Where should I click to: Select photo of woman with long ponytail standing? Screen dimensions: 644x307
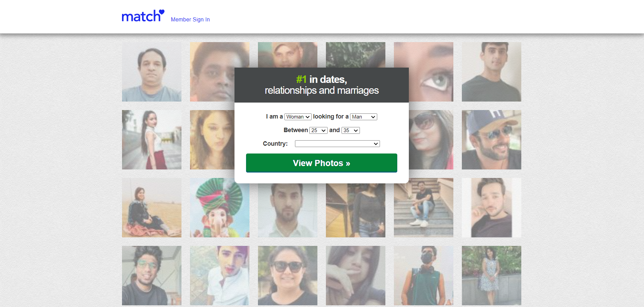click(x=152, y=140)
